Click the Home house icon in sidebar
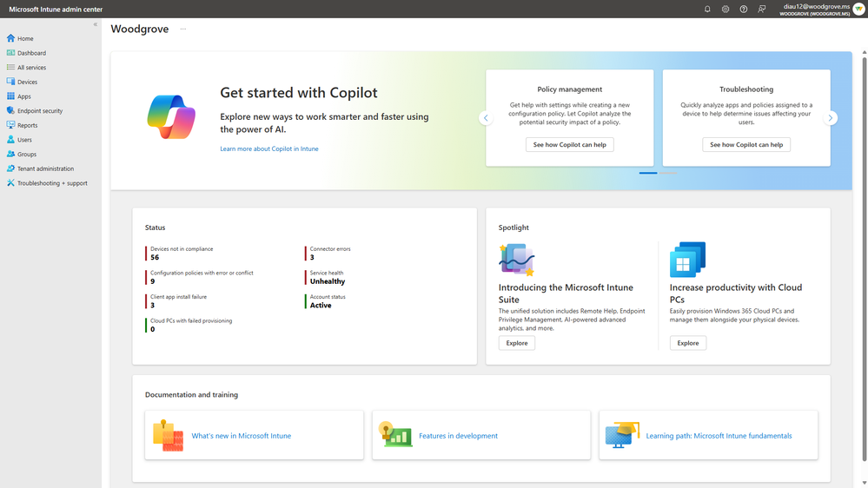The width and height of the screenshot is (868, 488). tap(10, 38)
